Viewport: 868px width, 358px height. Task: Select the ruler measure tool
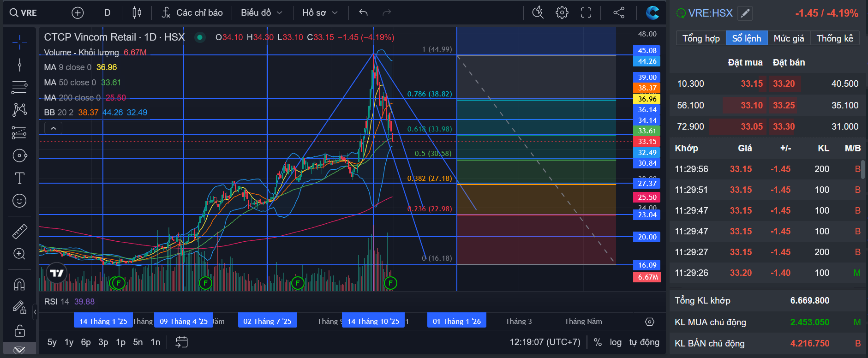pos(19,231)
